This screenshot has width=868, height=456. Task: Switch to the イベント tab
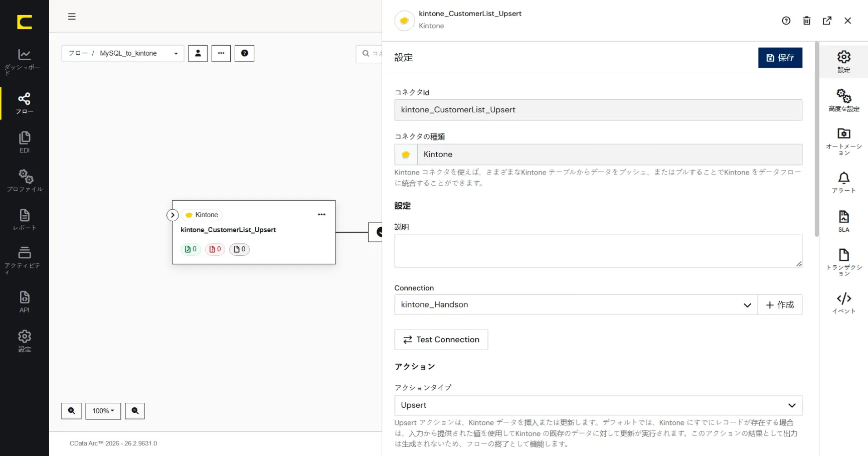tap(844, 303)
